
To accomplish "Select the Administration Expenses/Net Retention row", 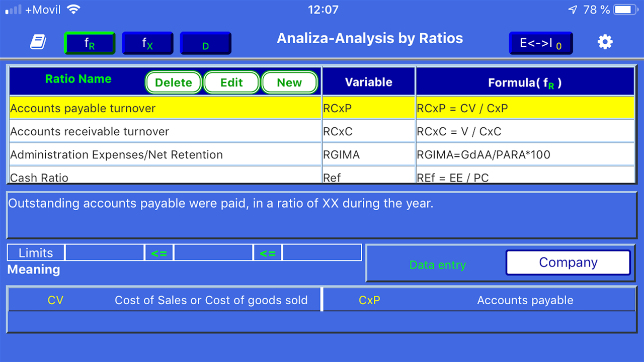I will pos(322,155).
